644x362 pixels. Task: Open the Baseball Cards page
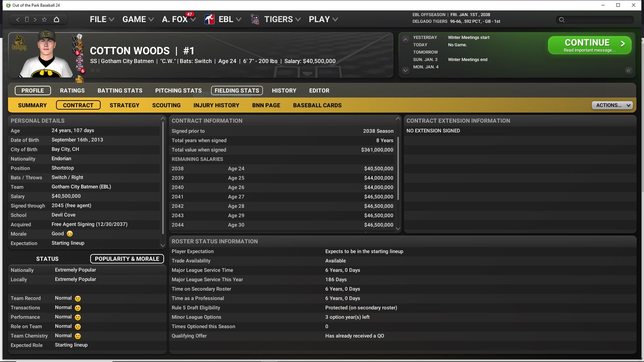point(317,105)
